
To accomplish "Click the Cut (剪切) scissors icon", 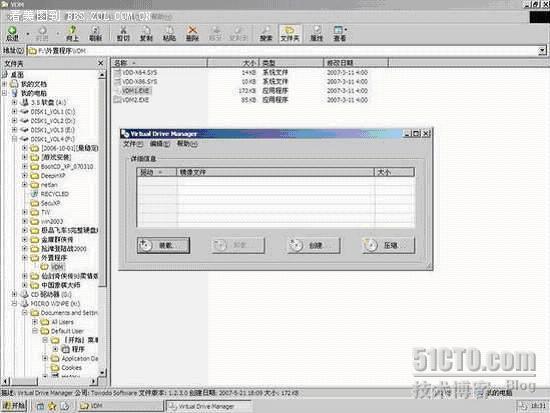I will pyautogui.click(x=123, y=33).
